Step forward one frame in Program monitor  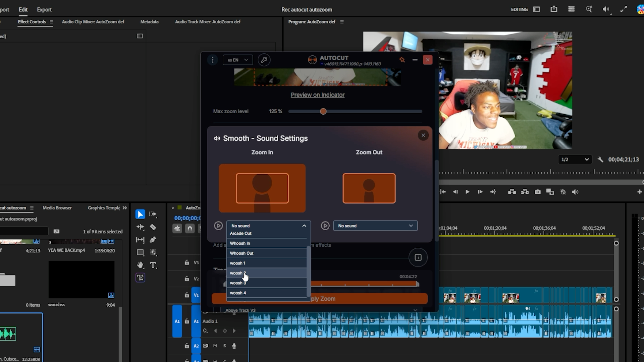(x=480, y=192)
